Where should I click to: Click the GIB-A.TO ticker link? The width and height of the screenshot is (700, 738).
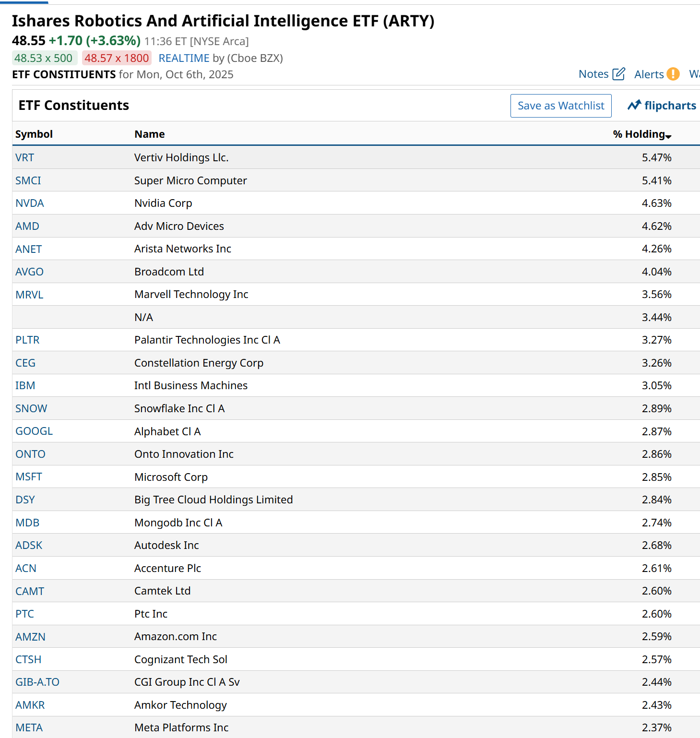tap(37, 682)
